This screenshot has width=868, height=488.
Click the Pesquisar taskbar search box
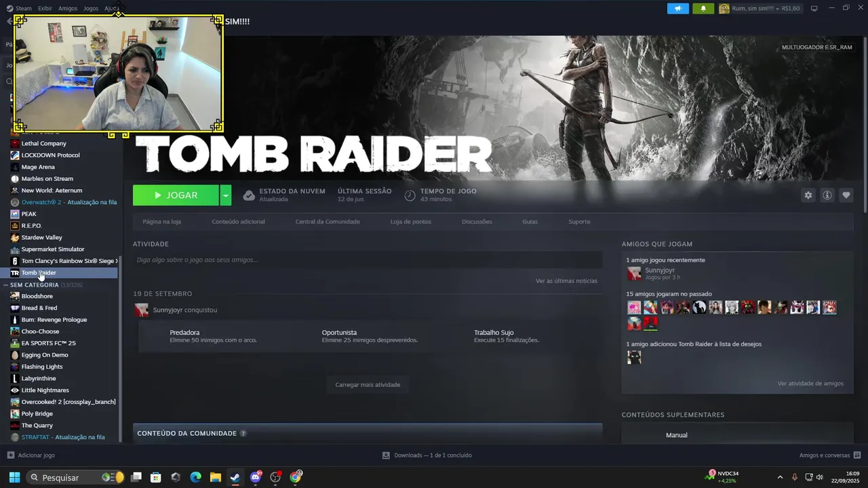click(x=76, y=477)
